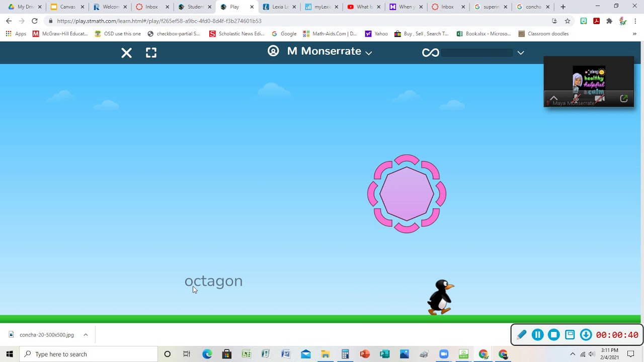644x362 pixels.
Task: Switch to the What Is YouTube tab
Action: tap(365, 7)
